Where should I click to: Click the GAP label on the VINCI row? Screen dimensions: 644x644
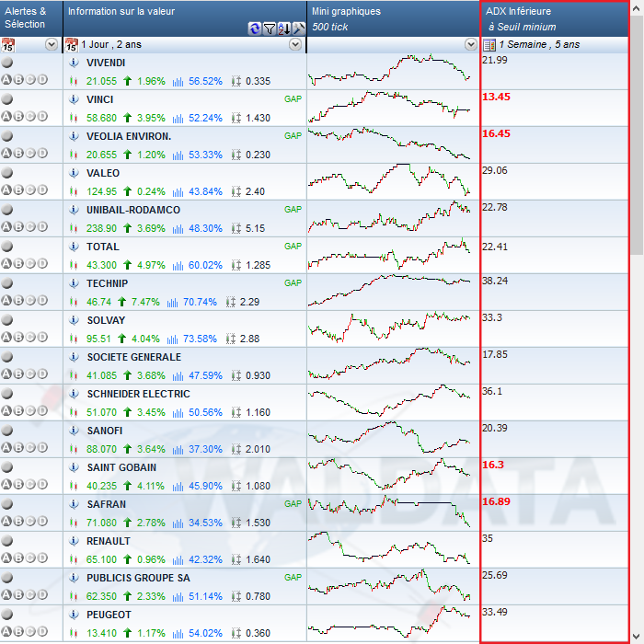(x=293, y=99)
